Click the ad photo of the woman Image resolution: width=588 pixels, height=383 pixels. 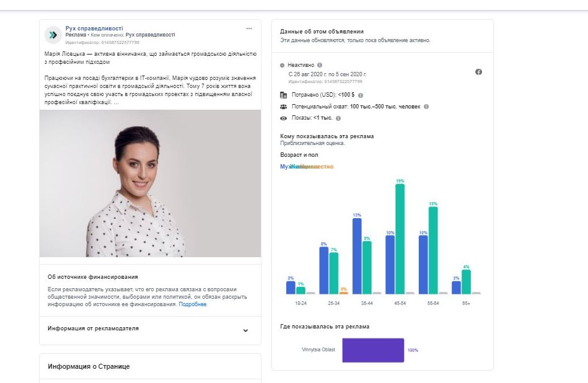150,183
